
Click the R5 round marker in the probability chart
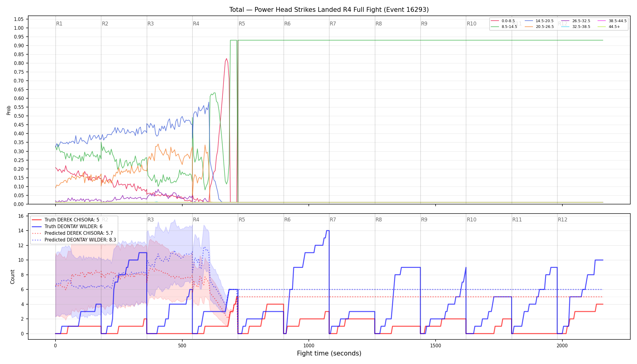tap(242, 24)
